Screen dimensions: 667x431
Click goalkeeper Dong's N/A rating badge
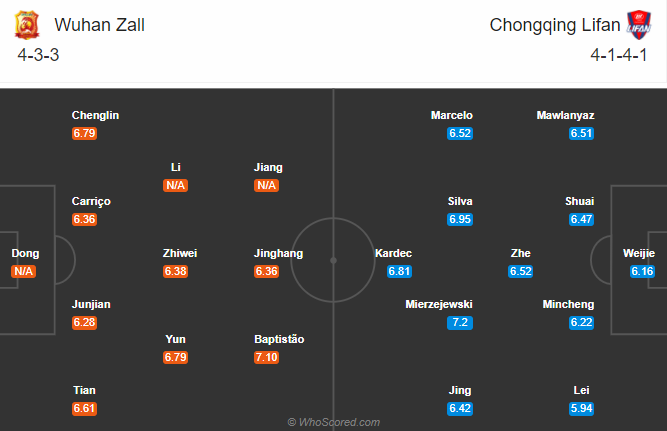[23, 271]
